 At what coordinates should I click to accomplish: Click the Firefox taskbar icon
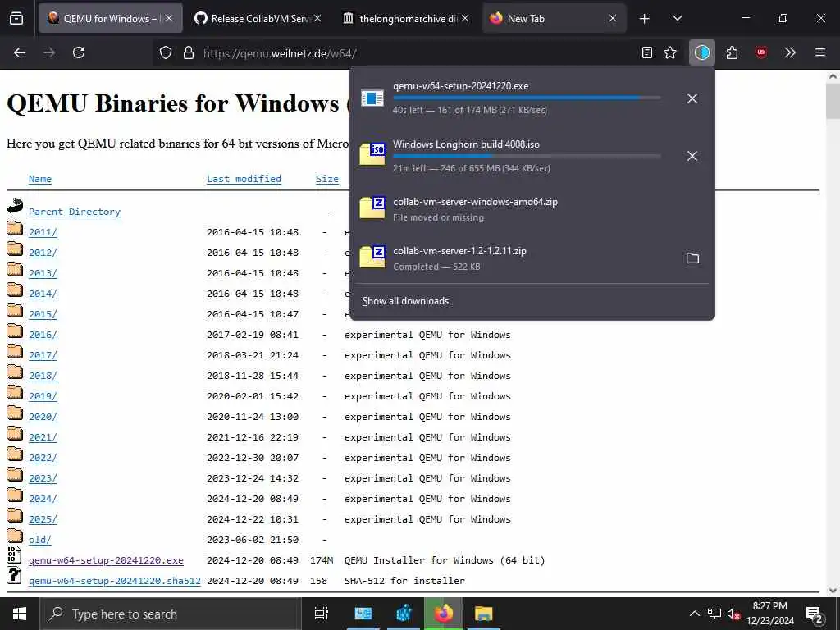(x=443, y=614)
